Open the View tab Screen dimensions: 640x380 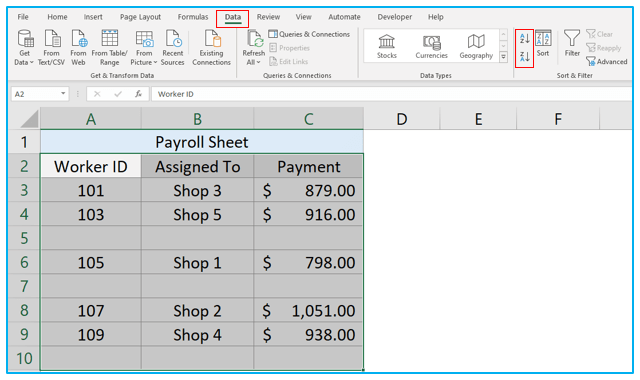pos(303,17)
